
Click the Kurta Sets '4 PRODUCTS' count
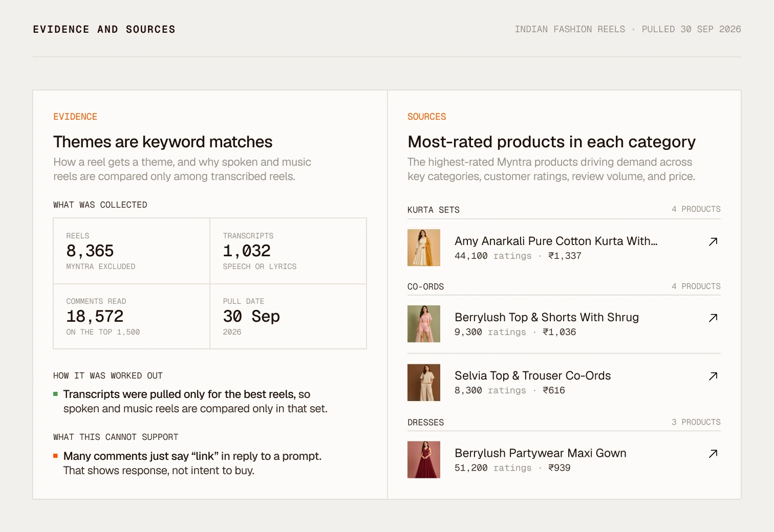(696, 209)
